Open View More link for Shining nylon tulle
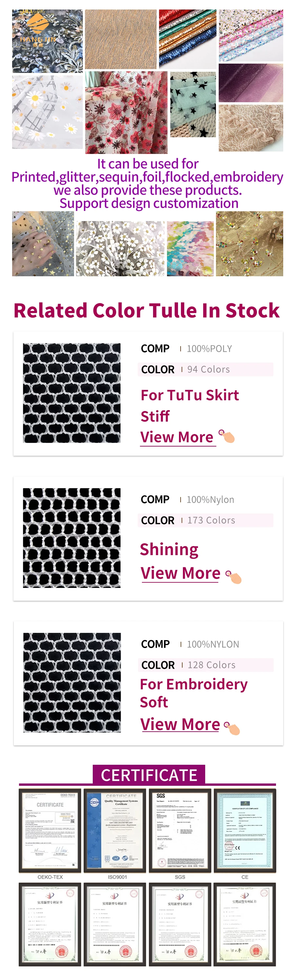This screenshot has height=980, width=295. [x=180, y=573]
